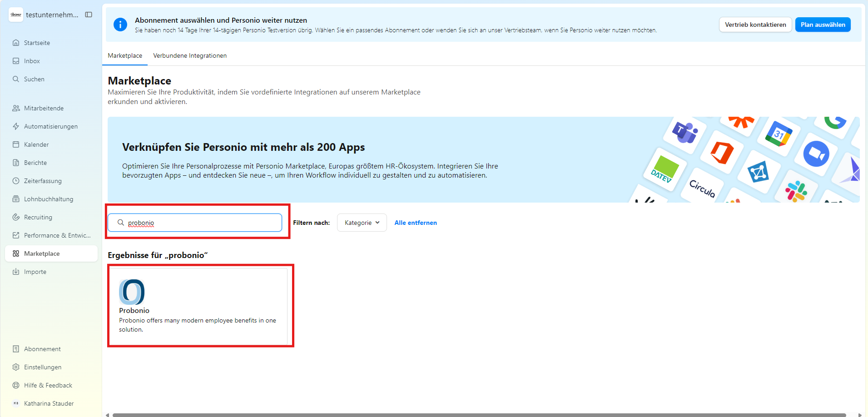Switch to the Verbundene Integrationen tab
This screenshot has width=868, height=417.
click(190, 55)
